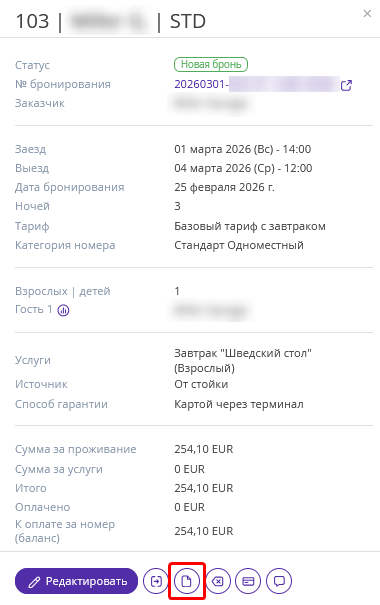Click the Базовый тариф с завтраком value
Image resolution: width=380 pixels, height=605 pixels.
pyautogui.click(x=250, y=226)
